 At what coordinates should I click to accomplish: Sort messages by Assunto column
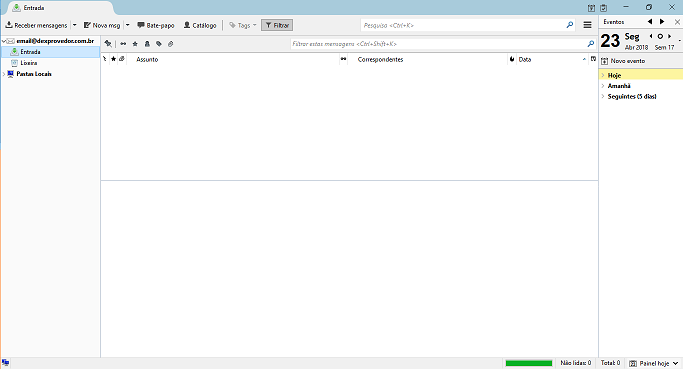tap(147, 59)
